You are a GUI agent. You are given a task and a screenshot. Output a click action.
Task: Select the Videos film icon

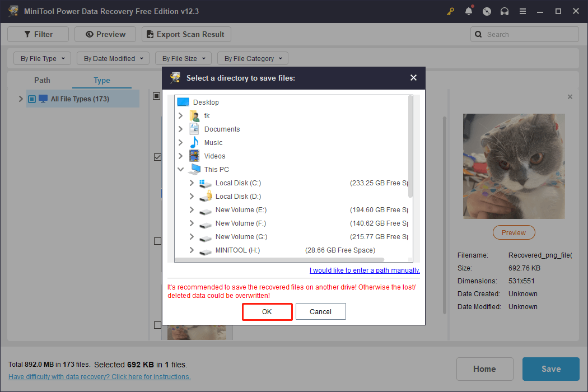(x=194, y=156)
